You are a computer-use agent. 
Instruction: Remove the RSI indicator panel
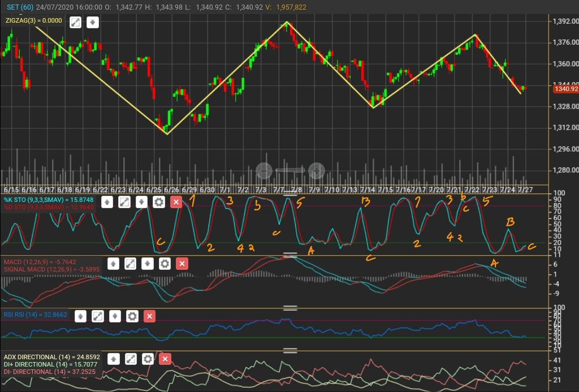[x=149, y=316]
